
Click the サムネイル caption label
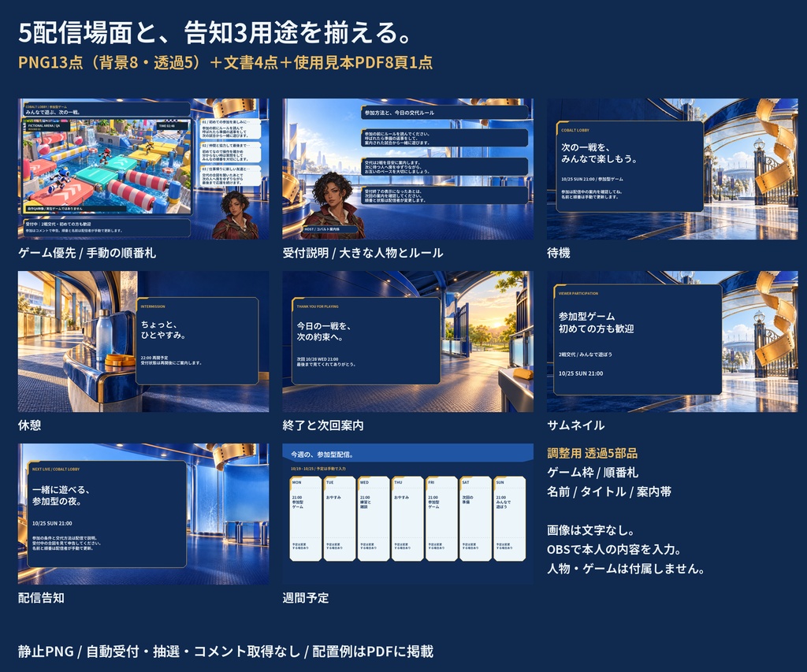point(576,425)
